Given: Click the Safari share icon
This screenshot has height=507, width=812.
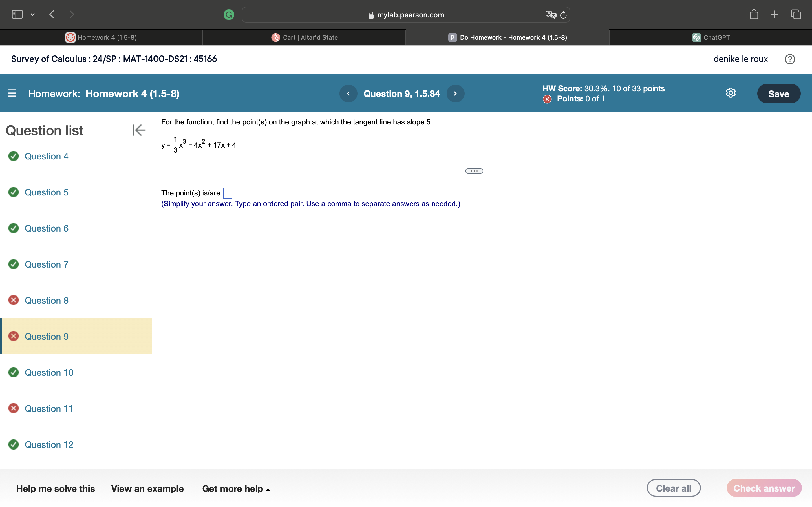Looking at the screenshot, I should (x=754, y=14).
